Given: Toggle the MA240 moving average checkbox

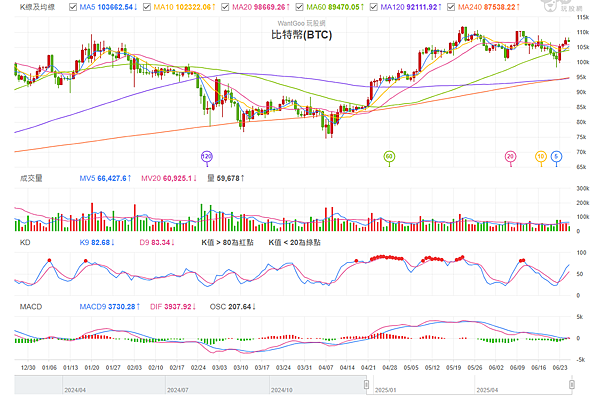Looking at the screenshot, I should coord(451,7).
